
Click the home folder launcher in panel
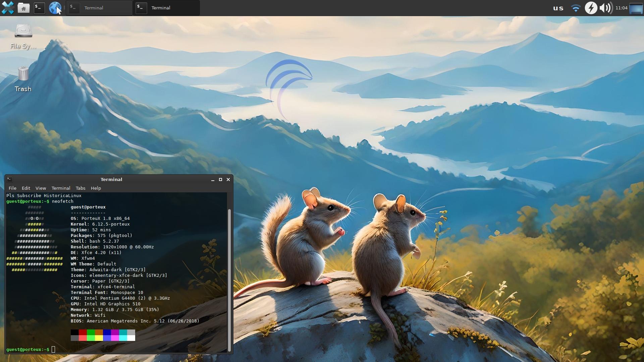[x=23, y=8]
